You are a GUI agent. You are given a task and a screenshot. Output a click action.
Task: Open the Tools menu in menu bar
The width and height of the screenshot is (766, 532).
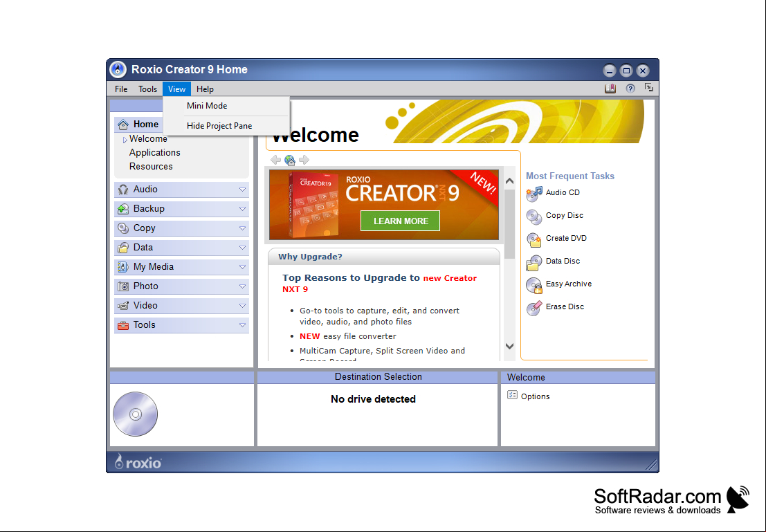[x=147, y=89]
